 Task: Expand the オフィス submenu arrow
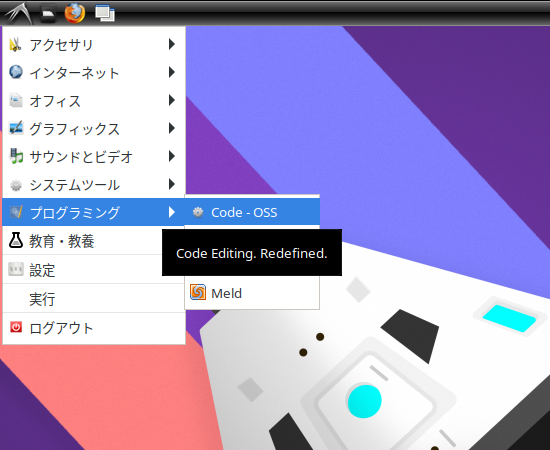(172, 100)
